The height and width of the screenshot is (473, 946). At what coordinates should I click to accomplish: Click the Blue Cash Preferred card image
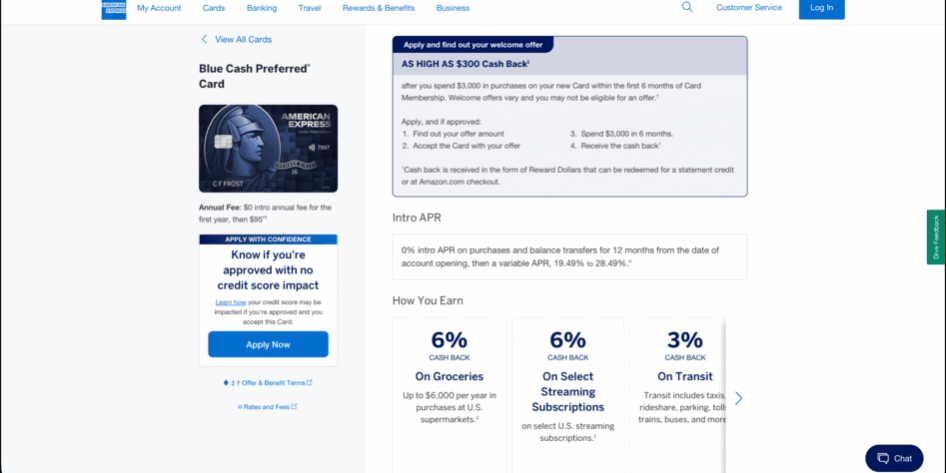268,148
